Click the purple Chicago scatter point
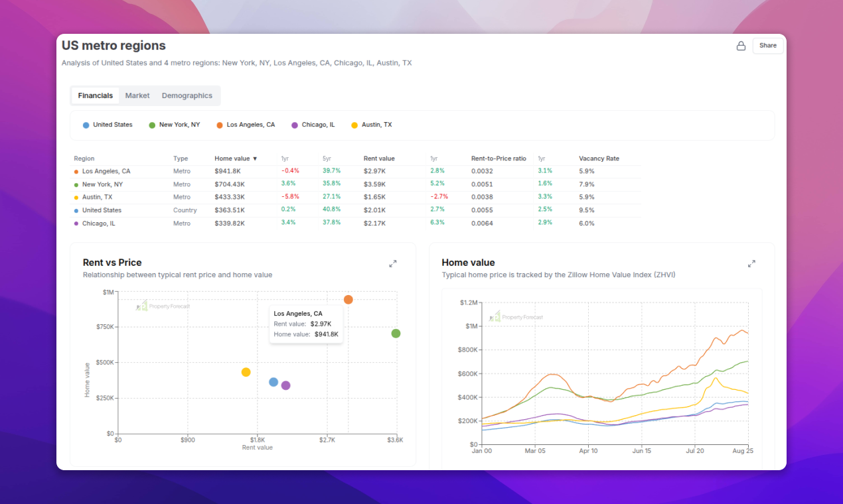The height and width of the screenshot is (504, 843). coord(285,385)
